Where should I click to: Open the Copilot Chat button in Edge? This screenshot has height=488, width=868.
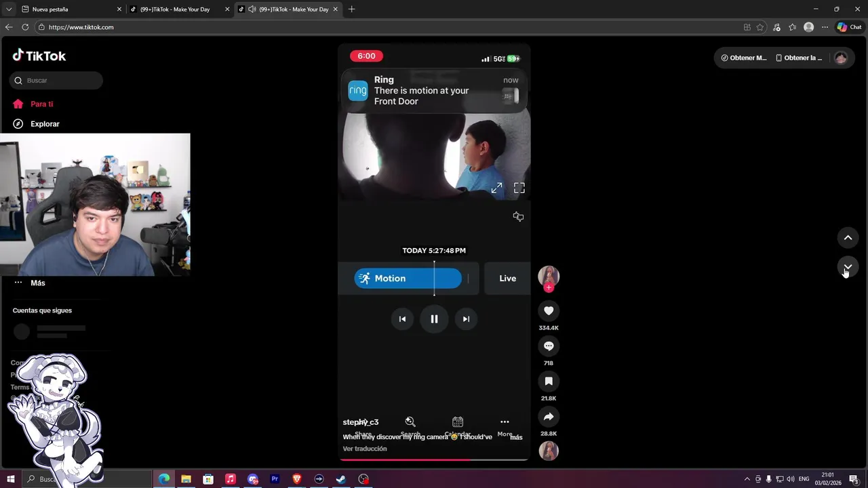pos(849,27)
